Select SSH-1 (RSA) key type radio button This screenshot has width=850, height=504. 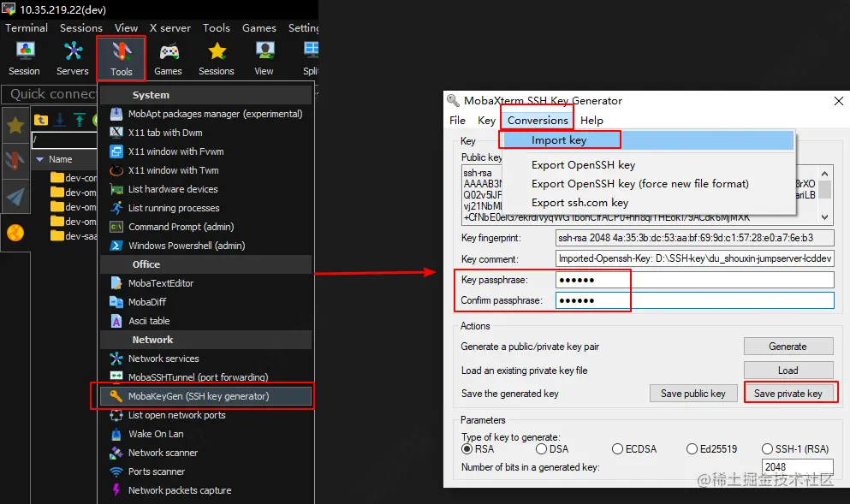tap(767, 448)
